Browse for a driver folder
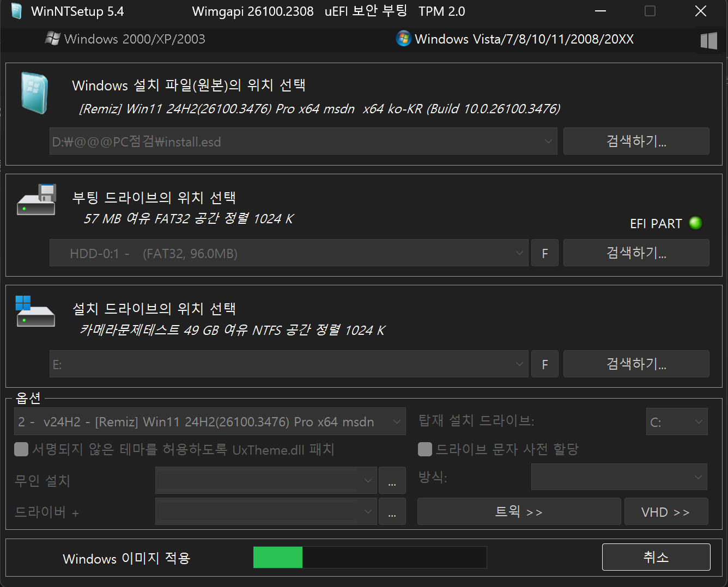The height and width of the screenshot is (587, 728). (392, 511)
